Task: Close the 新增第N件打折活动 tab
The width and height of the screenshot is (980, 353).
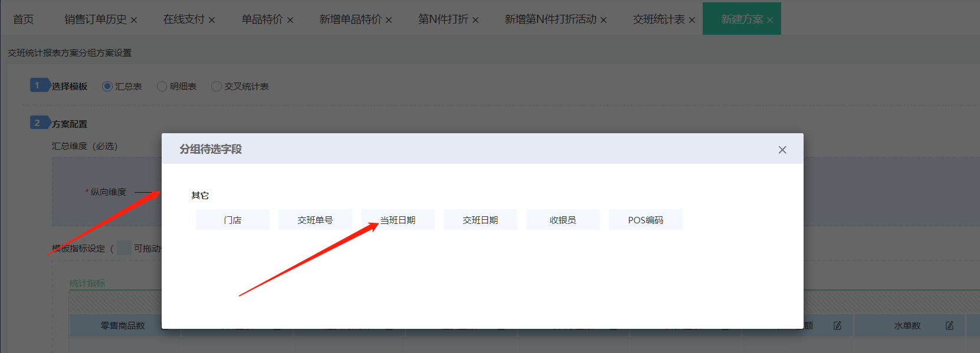Action: click(x=604, y=20)
